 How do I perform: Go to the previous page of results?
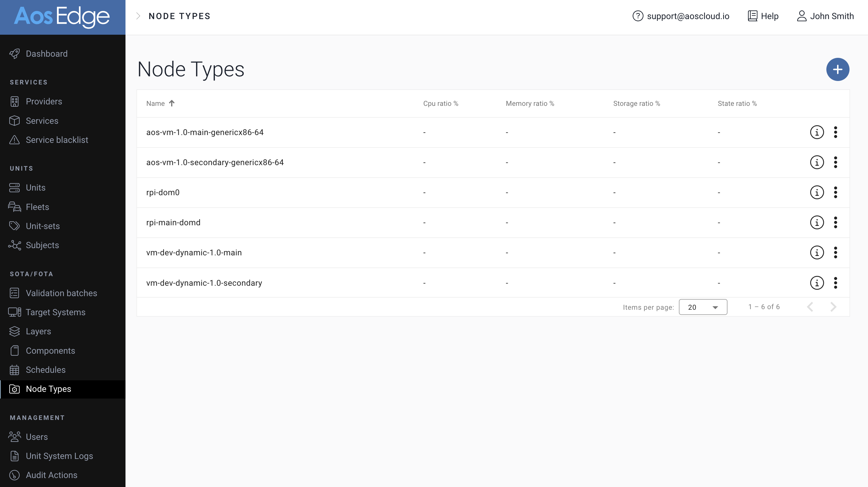(810, 307)
